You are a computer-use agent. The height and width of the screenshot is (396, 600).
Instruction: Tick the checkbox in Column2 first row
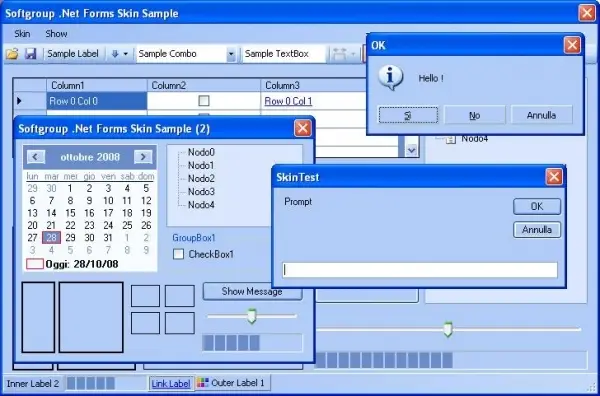pos(204,101)
